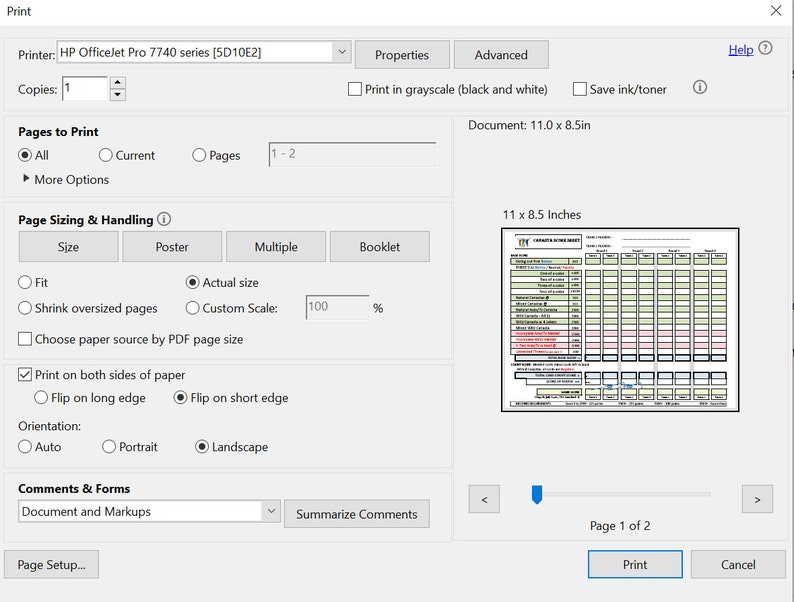Select the Pages range radio button

[x=199, y=155]
